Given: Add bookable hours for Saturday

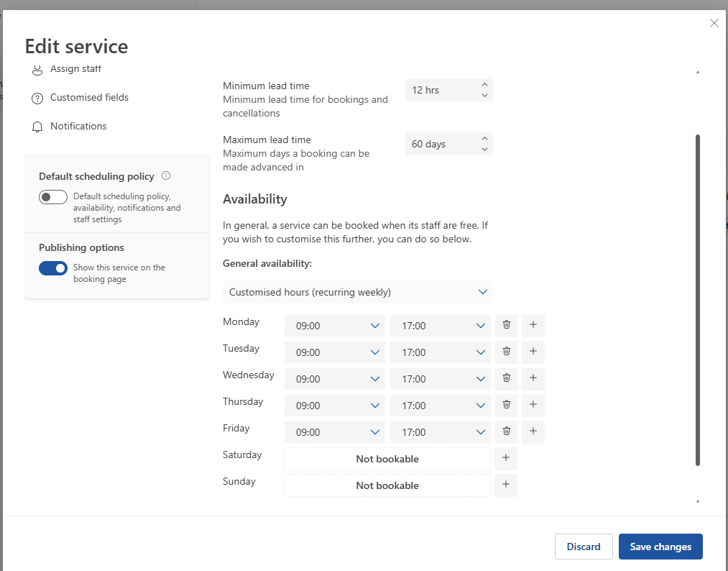Looking at the screenshot, I should click(506, 458).
